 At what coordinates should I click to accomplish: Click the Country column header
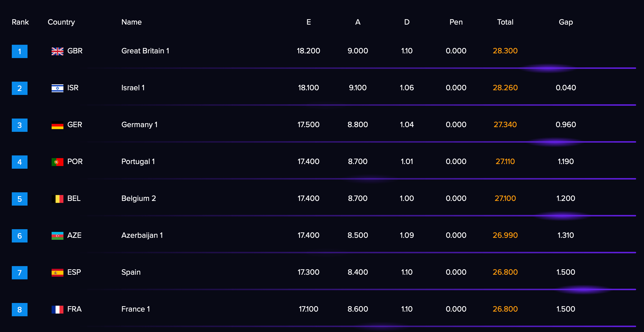pyautogui.click(x=61, y=22)
